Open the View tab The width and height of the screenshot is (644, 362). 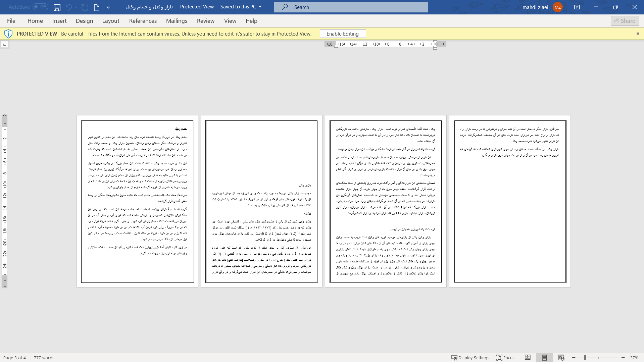[x=230, y=21]
